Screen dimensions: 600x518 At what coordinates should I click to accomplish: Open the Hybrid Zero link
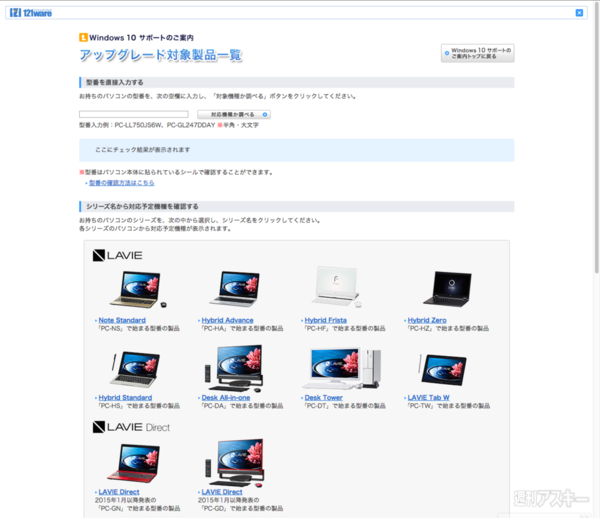427,320
